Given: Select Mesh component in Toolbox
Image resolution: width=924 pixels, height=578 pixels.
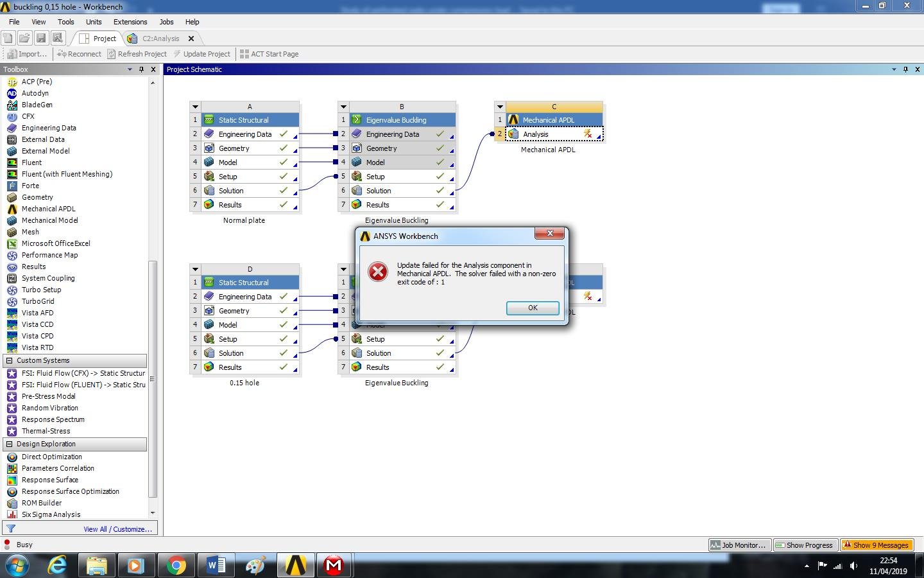Looking at the screenshot, I should [30, 232].
